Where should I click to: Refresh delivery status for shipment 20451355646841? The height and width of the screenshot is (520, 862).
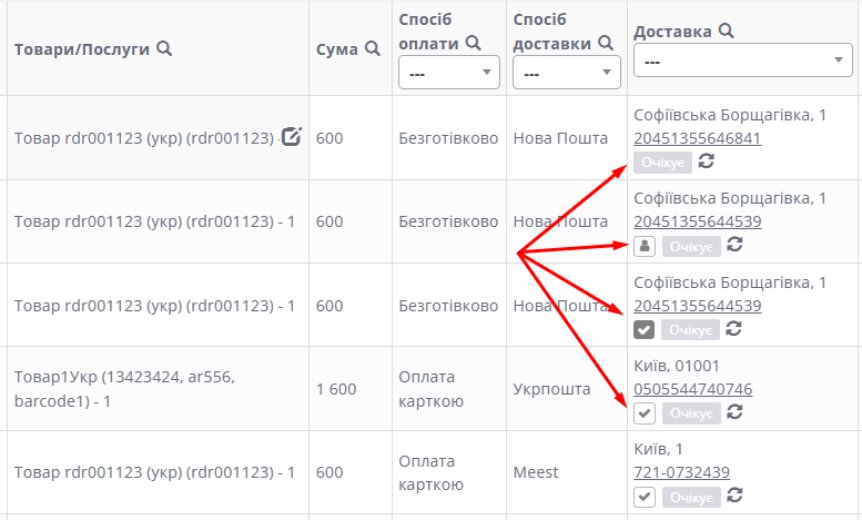pos(706,161)
